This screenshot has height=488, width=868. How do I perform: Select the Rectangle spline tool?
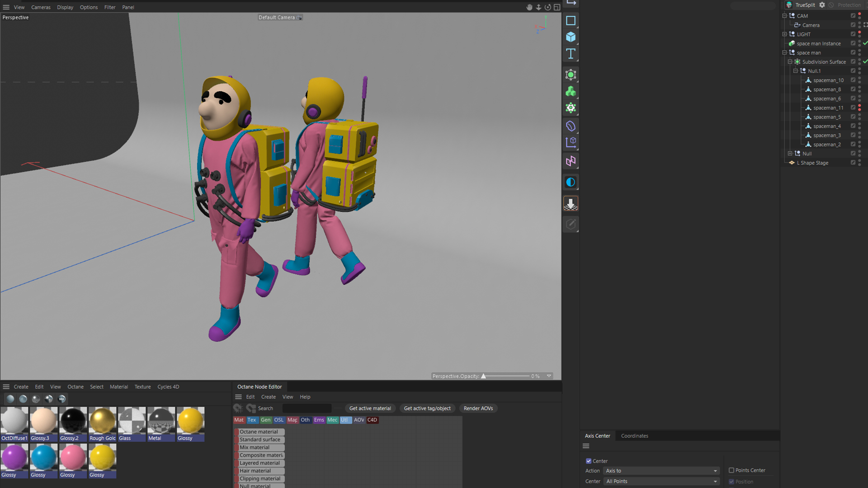[571, 21]
